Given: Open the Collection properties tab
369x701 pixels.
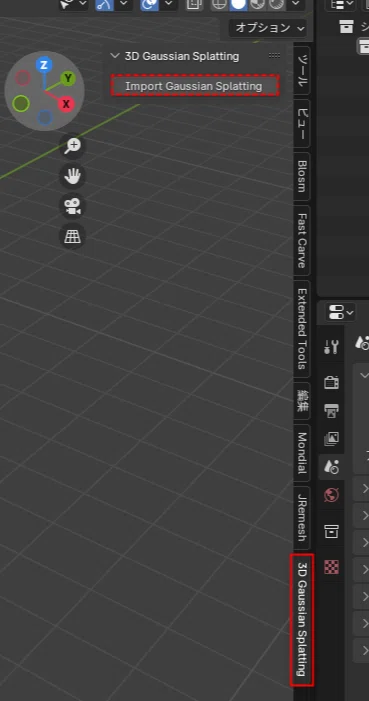Looking at the screenshot, I should pyautogui.click(x=331, y=532).
